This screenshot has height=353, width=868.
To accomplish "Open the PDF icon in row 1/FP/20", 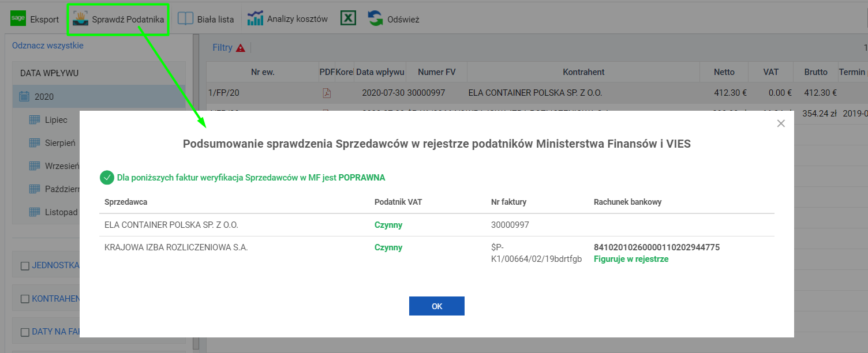I will (327, 92).
